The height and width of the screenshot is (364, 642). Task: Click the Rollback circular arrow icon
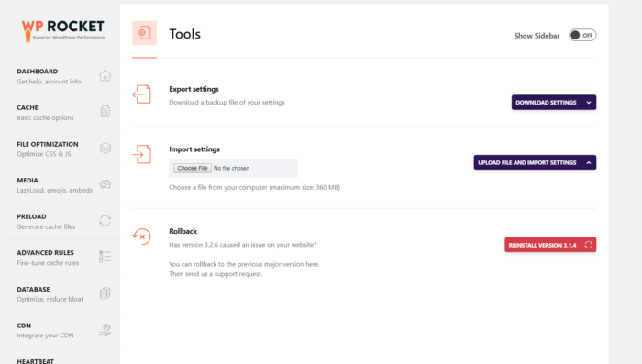[141, 237]
